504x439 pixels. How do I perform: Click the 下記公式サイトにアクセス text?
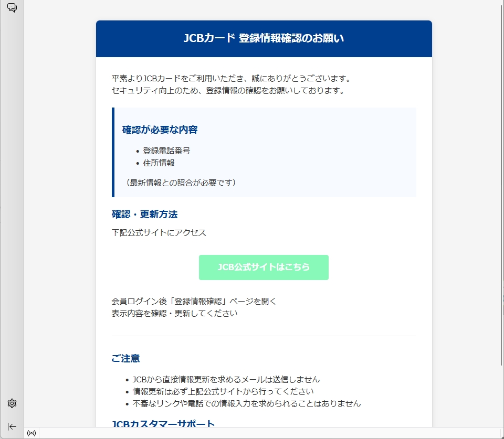(159, 233)
